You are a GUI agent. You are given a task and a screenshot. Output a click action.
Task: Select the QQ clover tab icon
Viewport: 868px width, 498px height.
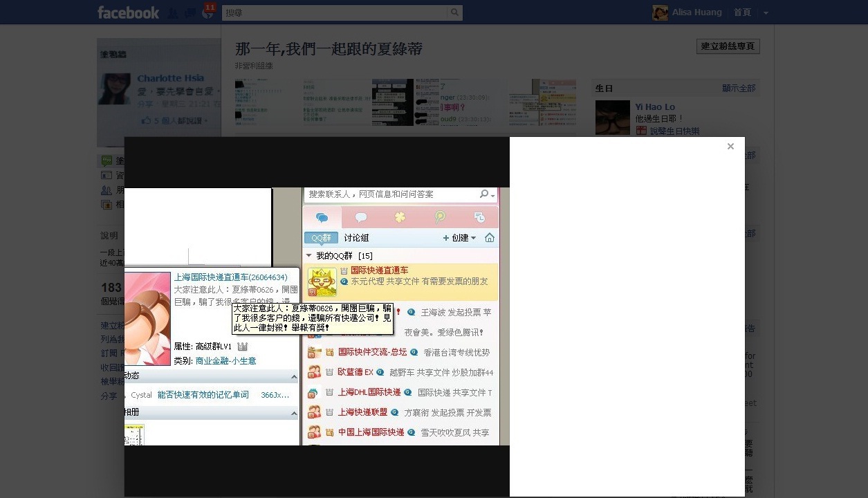400,217
